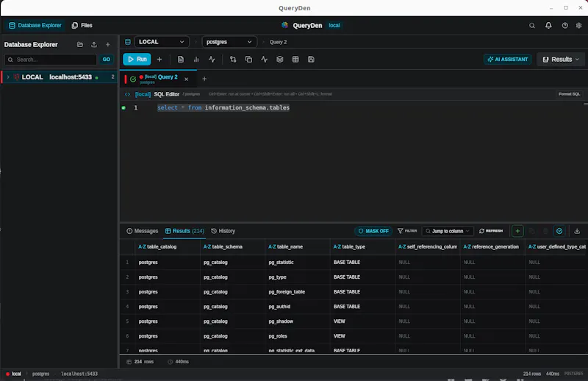The image size is (588, 381).
Task: Open the AI Assistant panel
Action: [x=508, y=60]
